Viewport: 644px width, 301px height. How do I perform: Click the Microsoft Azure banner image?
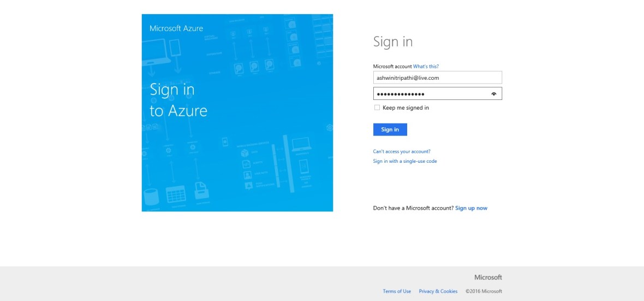237,113
